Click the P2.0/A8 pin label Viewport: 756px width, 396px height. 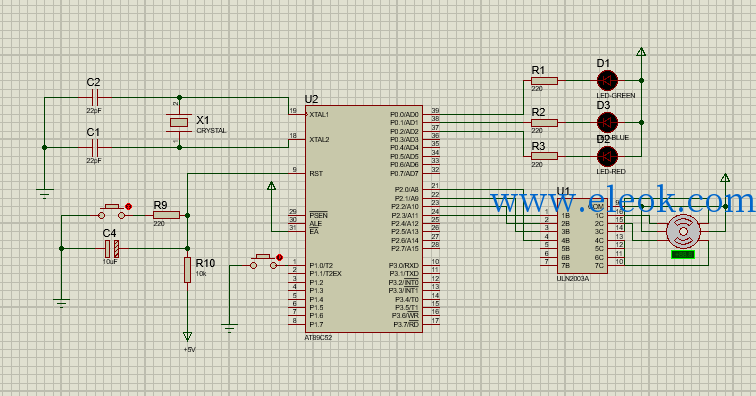tap(406, 190)
